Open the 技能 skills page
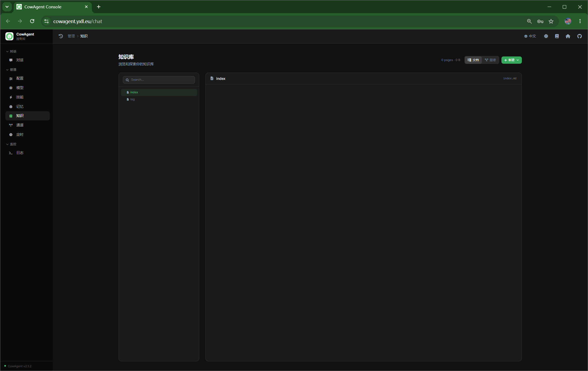Screen dimensions: 588x371 [x=27, y=97]
